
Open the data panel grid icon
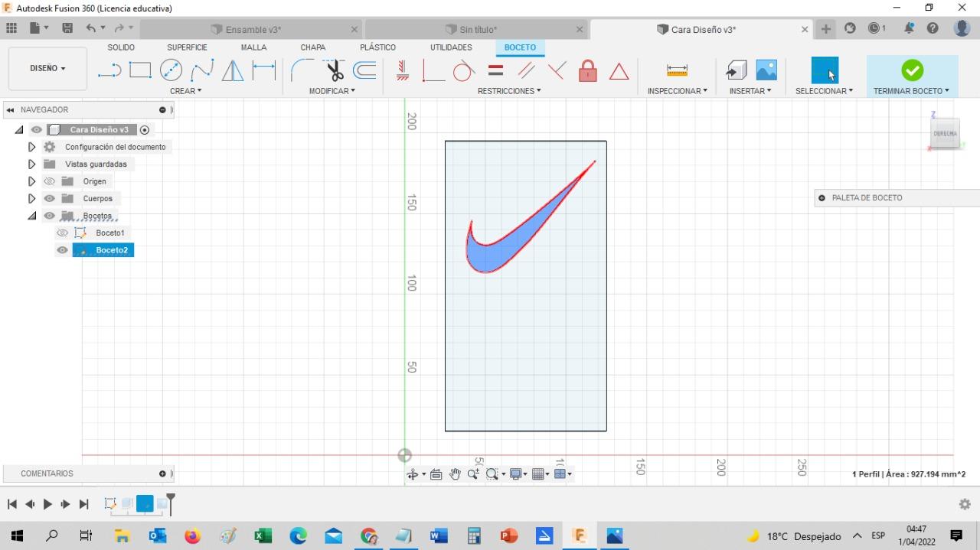11,28
